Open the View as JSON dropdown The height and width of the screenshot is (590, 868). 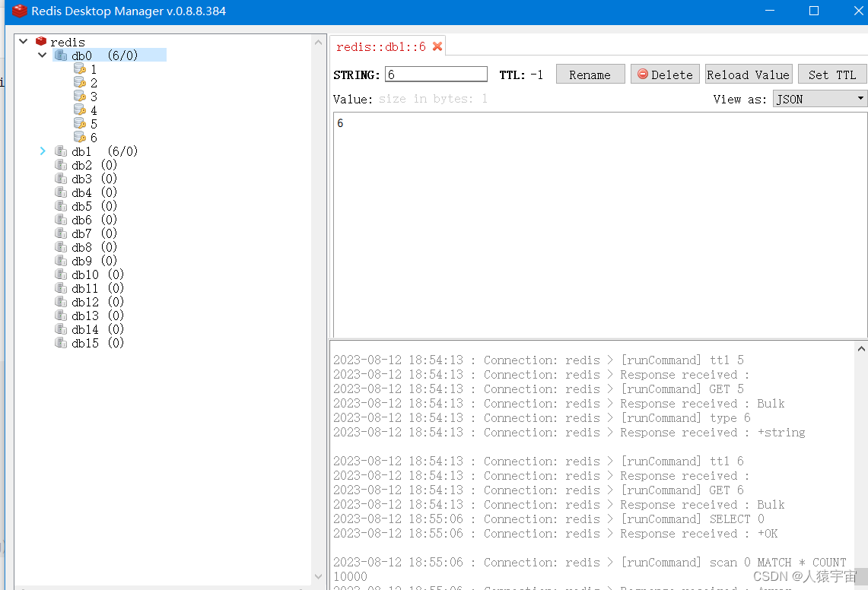point(820,99)
